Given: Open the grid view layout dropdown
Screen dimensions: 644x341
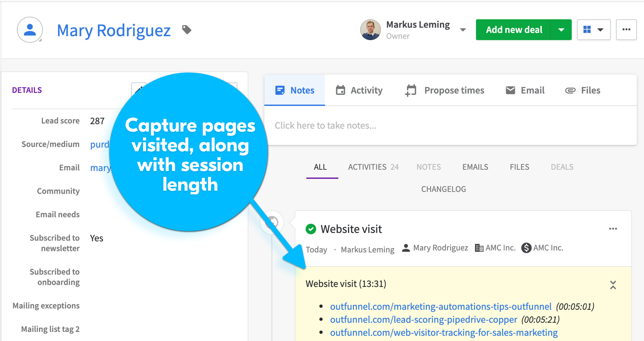Looking at the screenshot, I should [x=593, y=30].
